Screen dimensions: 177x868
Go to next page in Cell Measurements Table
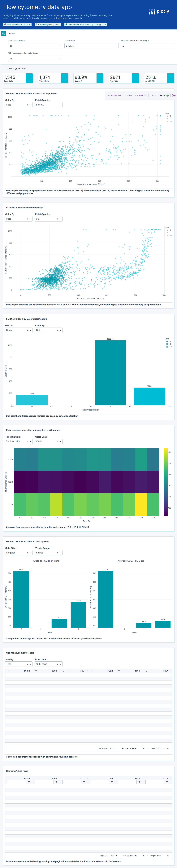(164, 748)
